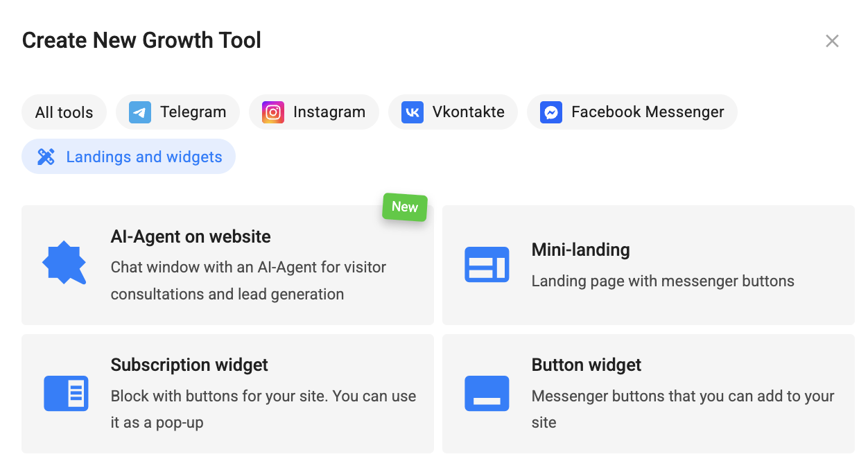Select the All tools filter
This screenshot has height=470, width=868.
(64, 112)
